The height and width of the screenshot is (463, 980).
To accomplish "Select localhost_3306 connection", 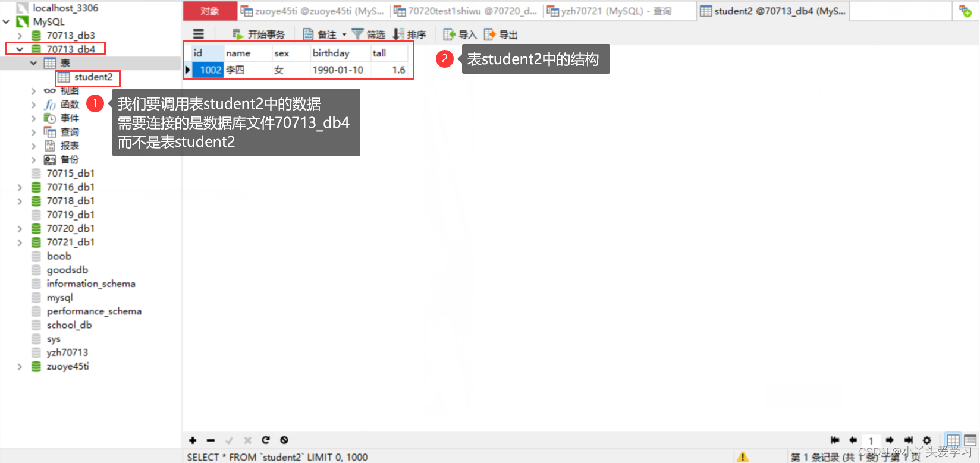I will pyautogui.click(x=65, y=8).
